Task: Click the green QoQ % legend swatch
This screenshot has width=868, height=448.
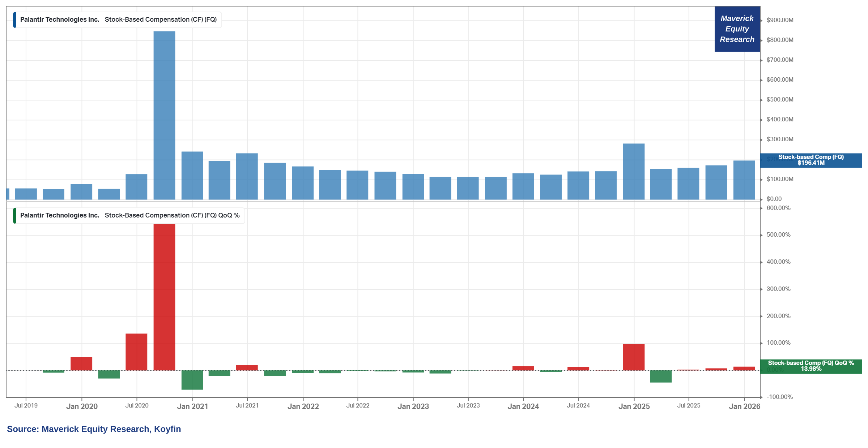Action: [x=14, y=216]
